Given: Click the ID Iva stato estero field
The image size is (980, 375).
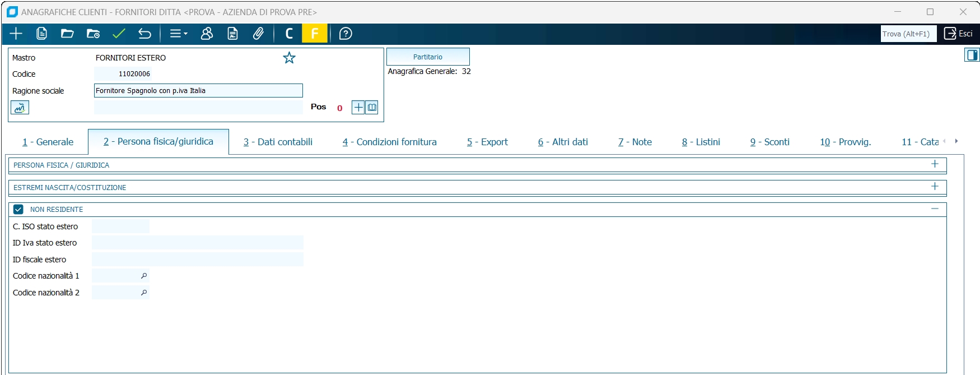Looking at the screenshot, I should [198, 243].
